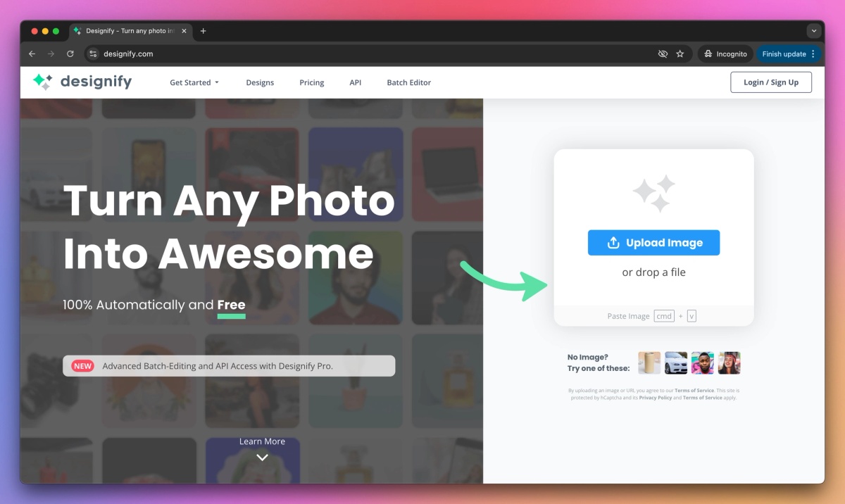
Task: Click the Login / Sign Up button
Action: [771, 82]
